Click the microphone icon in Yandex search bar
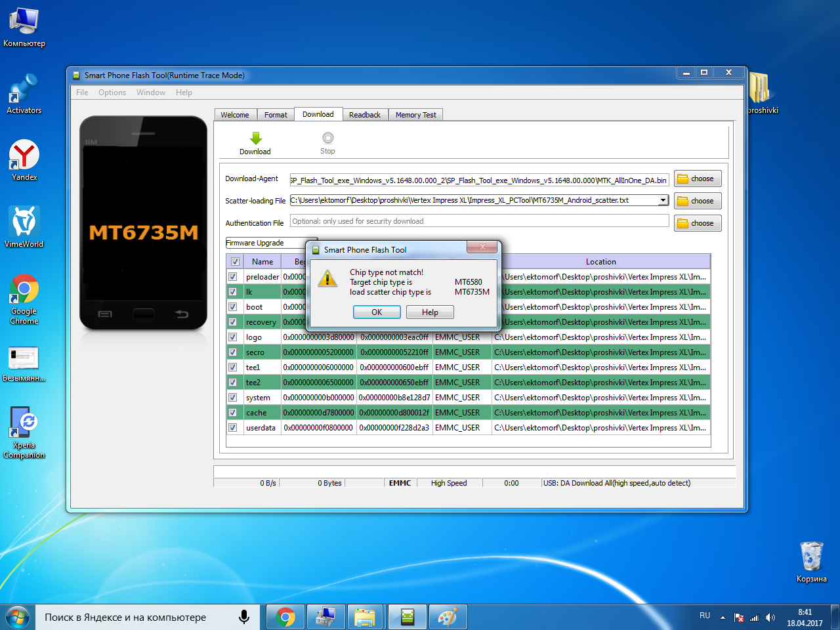This screenshot has width=840, height=630. (x=243, y=617)
